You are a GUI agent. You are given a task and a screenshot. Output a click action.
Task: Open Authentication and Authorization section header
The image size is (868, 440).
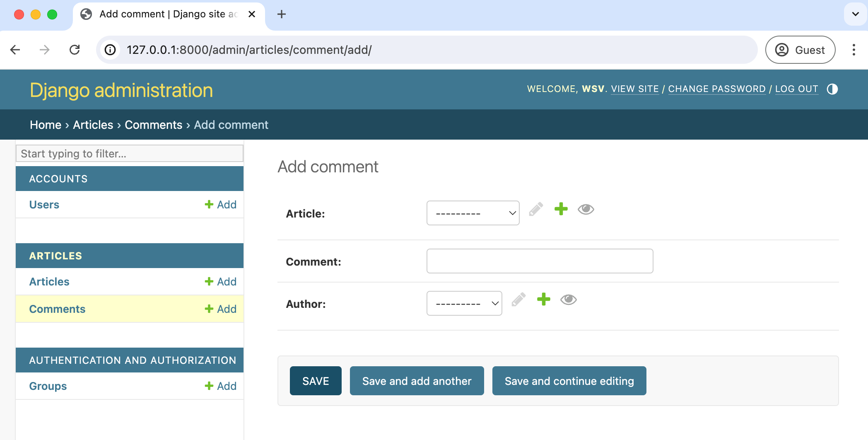click(x=133, y=360)
